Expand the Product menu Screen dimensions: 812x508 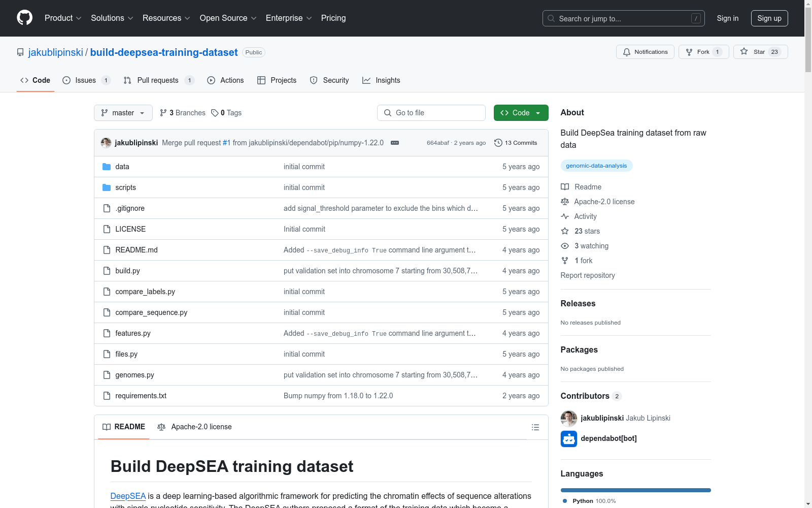pos(63,18)
